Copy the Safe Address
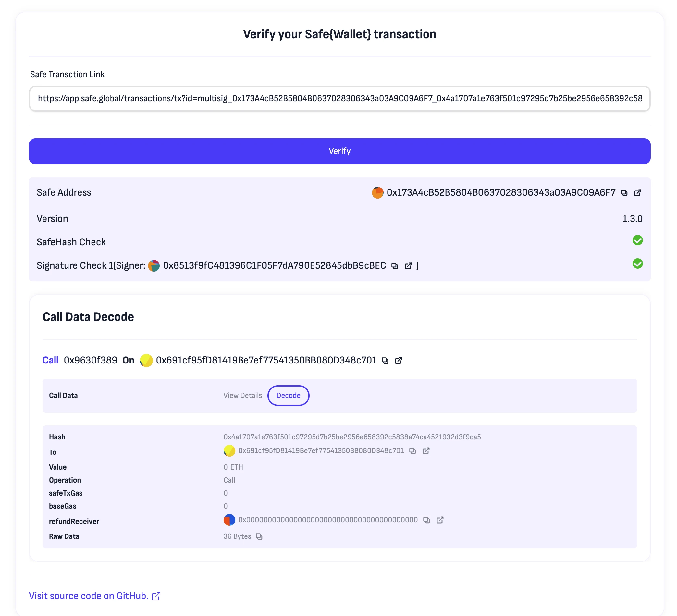This screenshot has height=616, width=677. coord(624,193)
